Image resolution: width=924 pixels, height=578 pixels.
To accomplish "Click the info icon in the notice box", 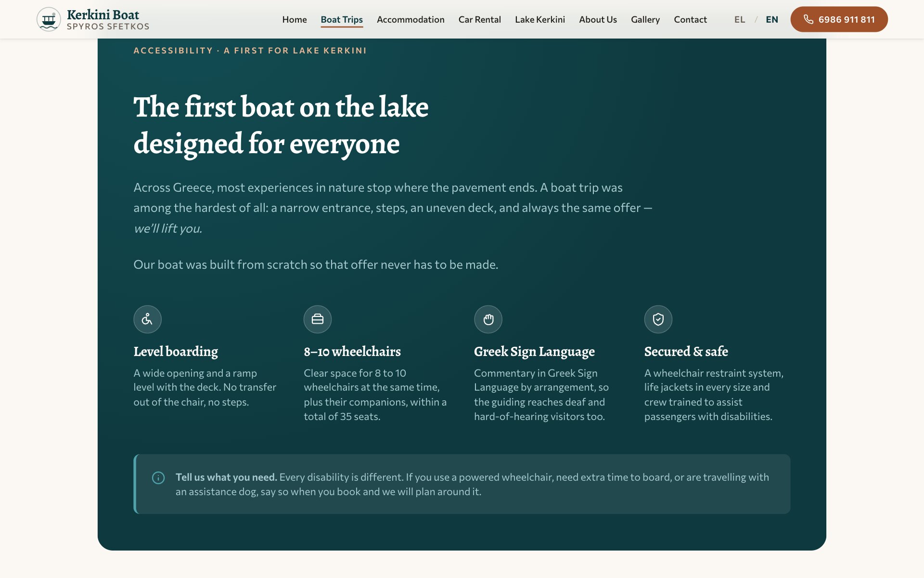I will tap(158, 477).
